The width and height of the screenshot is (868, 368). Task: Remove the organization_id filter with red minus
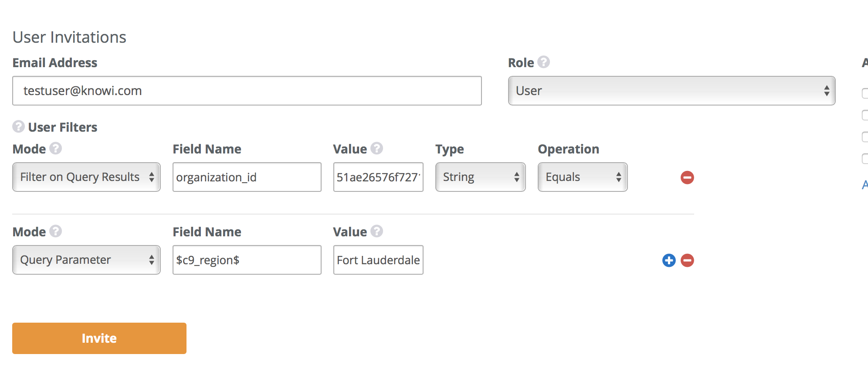tap(687, 177)
